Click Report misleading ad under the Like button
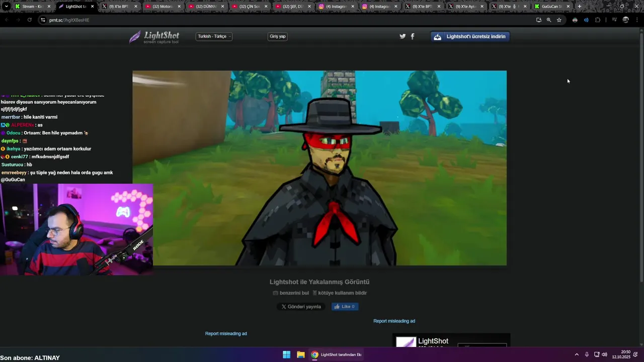The height and width of the screenshot is (362, 644). [x=394, y=321]
